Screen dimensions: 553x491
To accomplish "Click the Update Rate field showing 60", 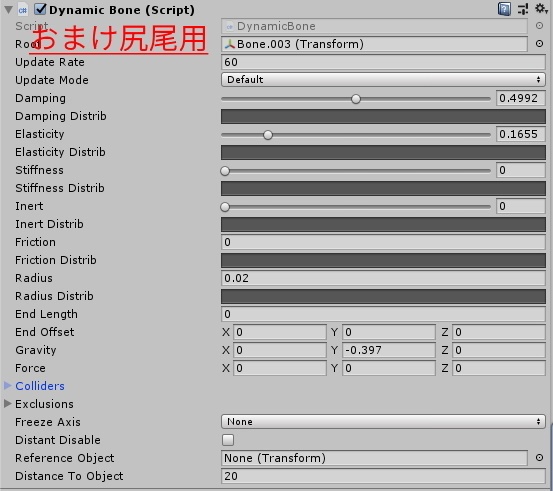I will coord(383,62).
